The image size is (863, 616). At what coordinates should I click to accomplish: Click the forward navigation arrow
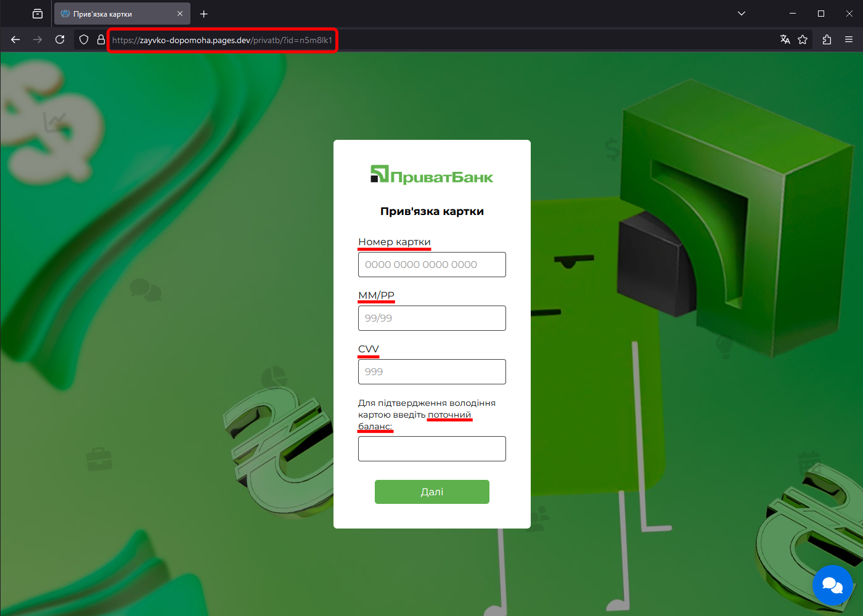(x=38, y=39)
